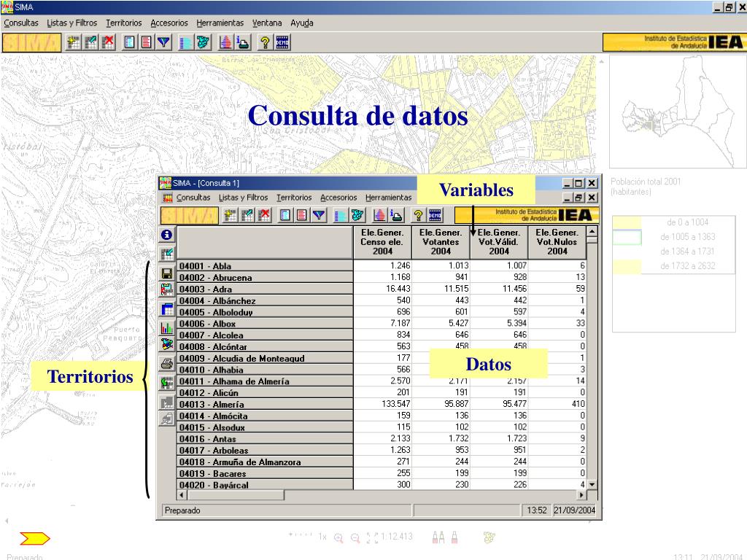747x560 pixels.
Task: Click bar chart icon in Consulta 1 sidebar
Action: (x=167, y=327)
